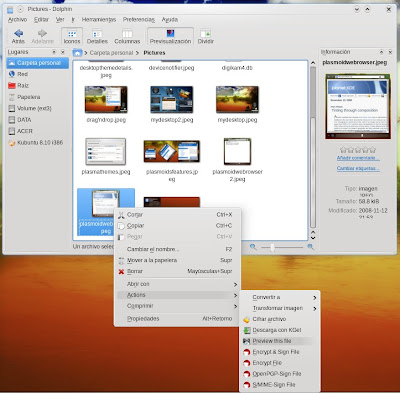Undock the Lugares panel
This screenshot has width=400, height=393.
click(x=54, y=52)
